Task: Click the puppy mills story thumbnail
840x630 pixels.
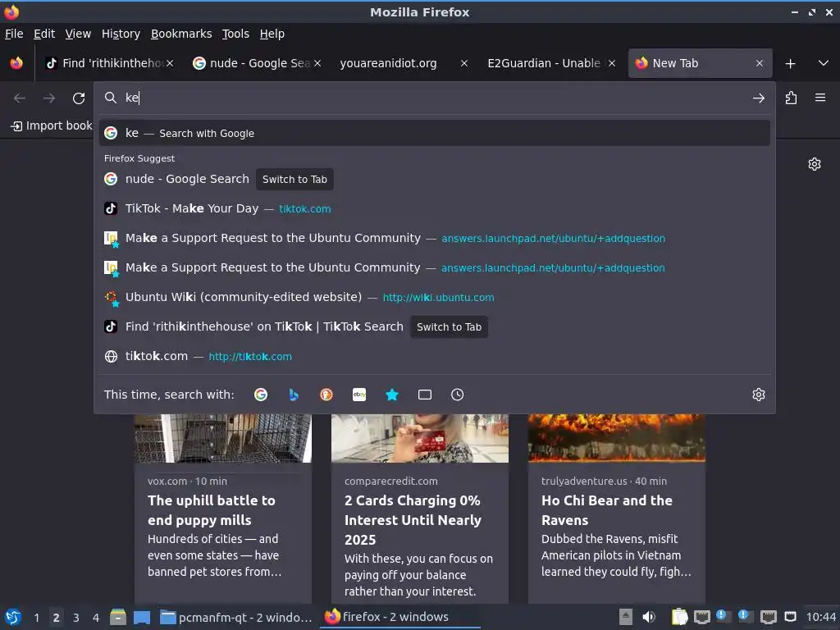Action: click(x=223, y=438)
